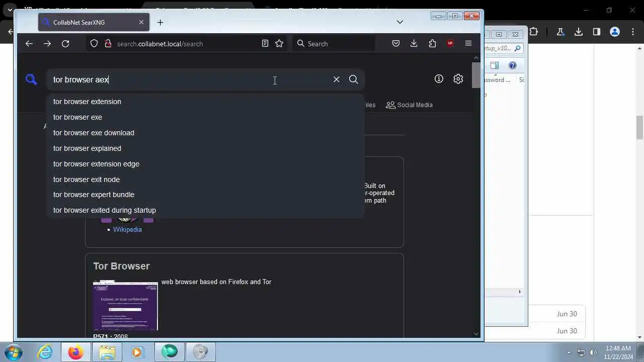Go forward with Firefox forward arrow
Image resolution: width=644 pixels, height=362 pixels.
pos(47,44)
